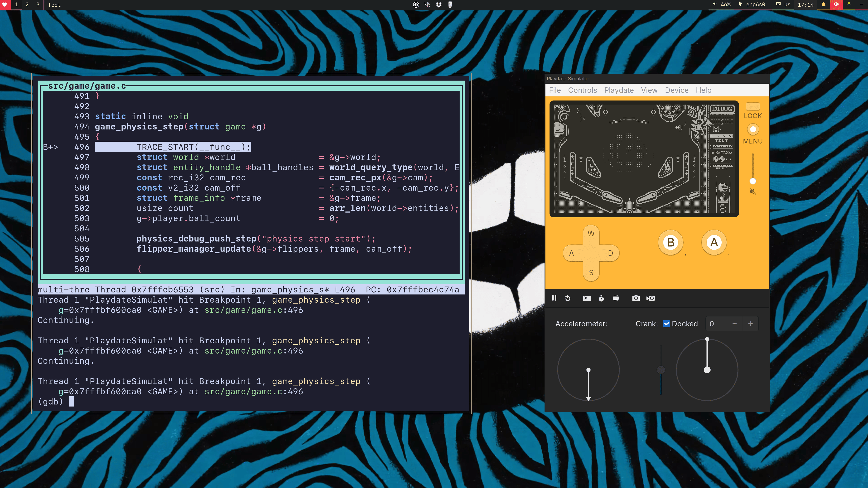Click the USB drive tray icon

(x=450, y=5)
